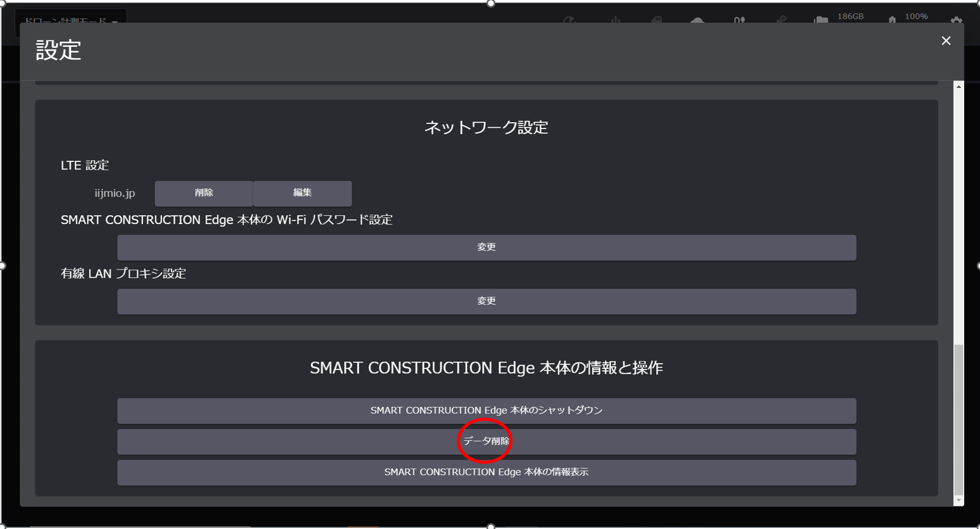This screenshot has width=980, height=529.
Task: Click the データ削除 button
Action: (x=487, y=442)
